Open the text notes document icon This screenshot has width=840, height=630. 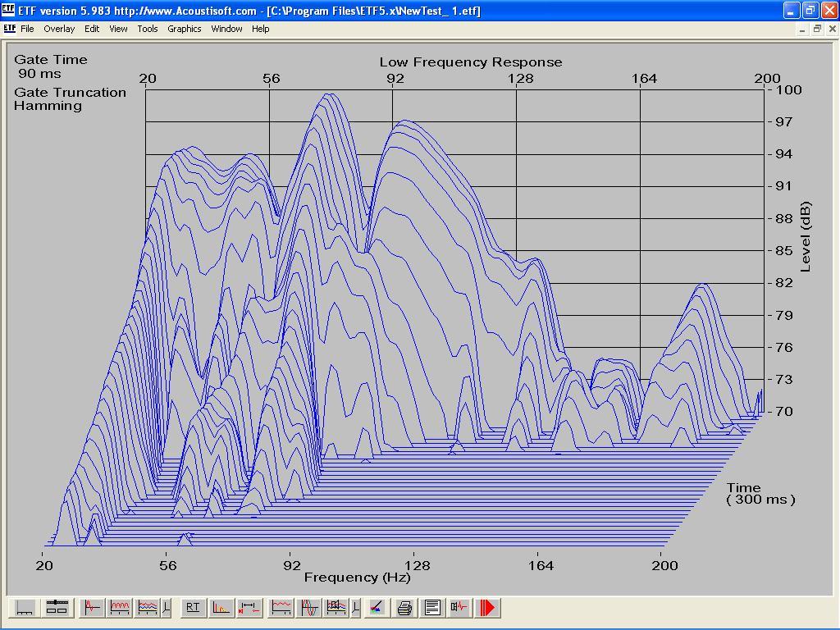432,608
